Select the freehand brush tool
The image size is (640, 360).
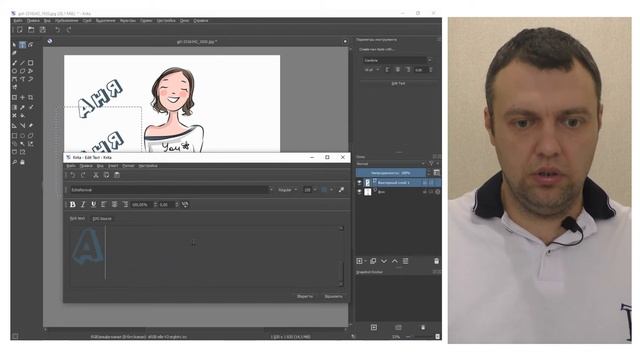click(14, 63)
